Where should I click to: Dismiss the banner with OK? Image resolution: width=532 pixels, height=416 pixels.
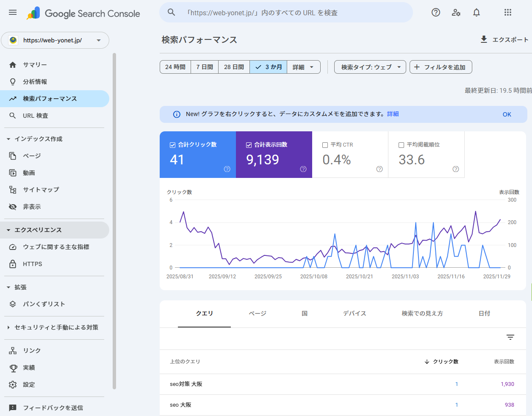click(507, 114)
